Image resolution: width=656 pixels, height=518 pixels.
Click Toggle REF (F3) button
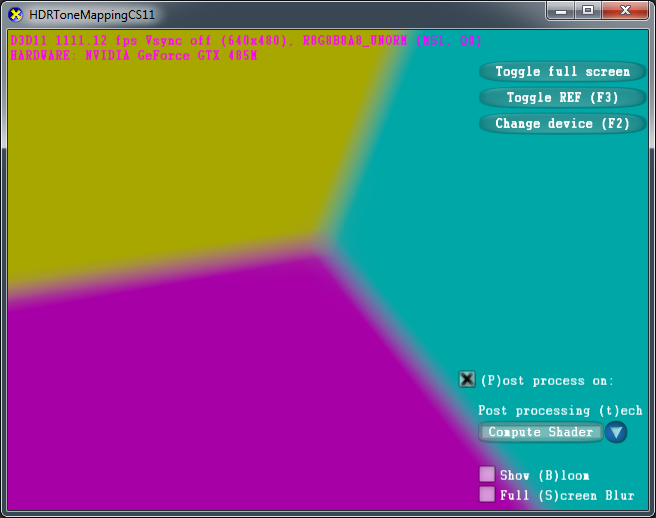(562, 98)
